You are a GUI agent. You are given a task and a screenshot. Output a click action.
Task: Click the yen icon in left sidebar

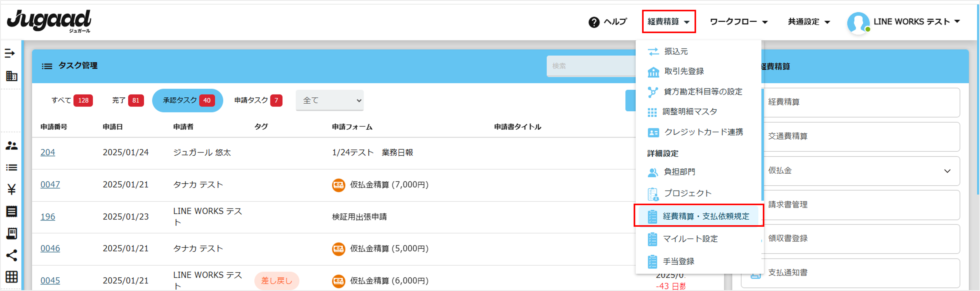[x=11, y=189]
